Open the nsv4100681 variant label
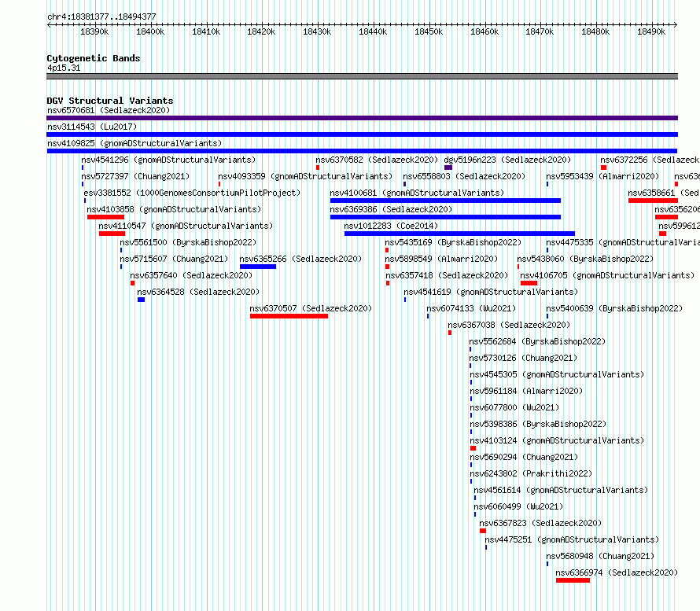 click(x=417, y=193)
